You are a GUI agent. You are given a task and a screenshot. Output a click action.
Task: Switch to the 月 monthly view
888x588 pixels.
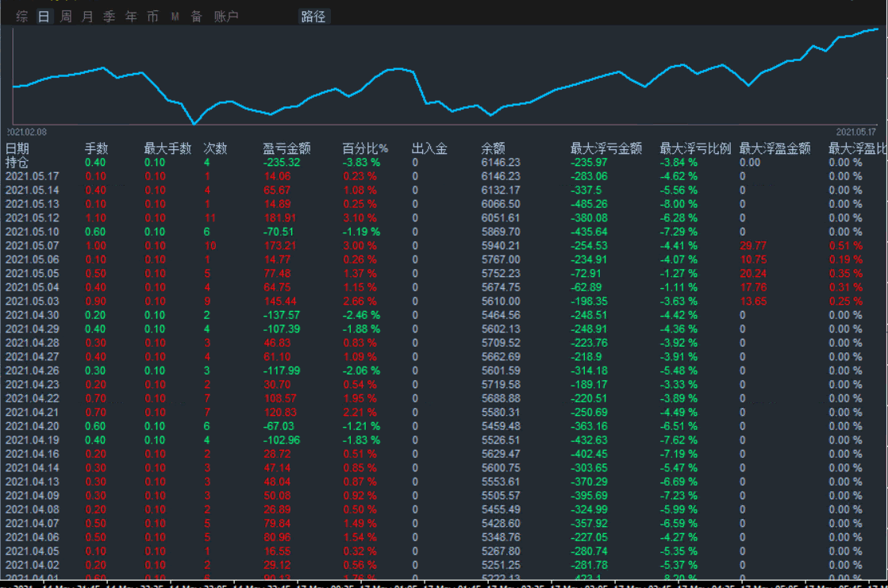click(x=87, y=17)
